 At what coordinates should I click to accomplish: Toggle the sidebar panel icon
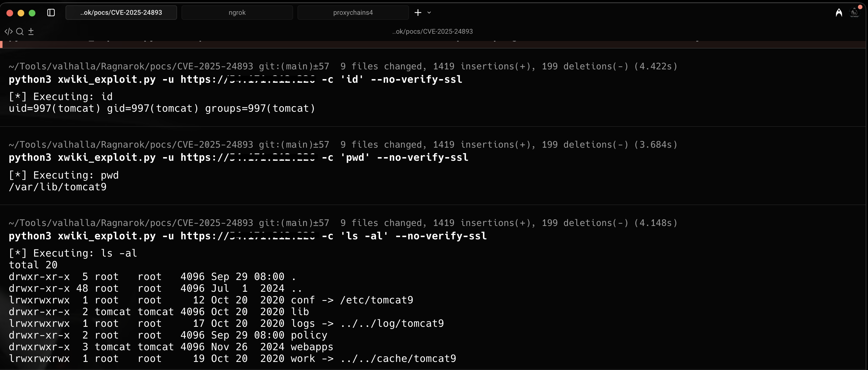(51, 13)
